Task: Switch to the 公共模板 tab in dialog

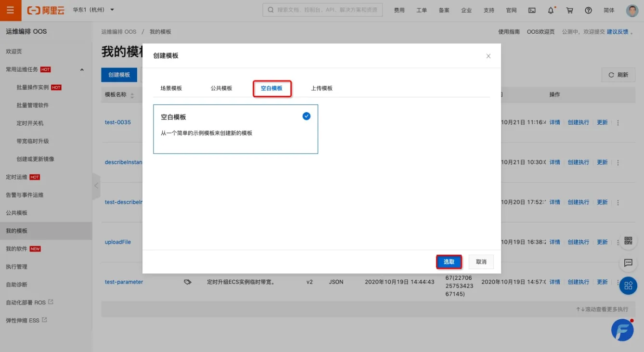Action: (221, 88)
